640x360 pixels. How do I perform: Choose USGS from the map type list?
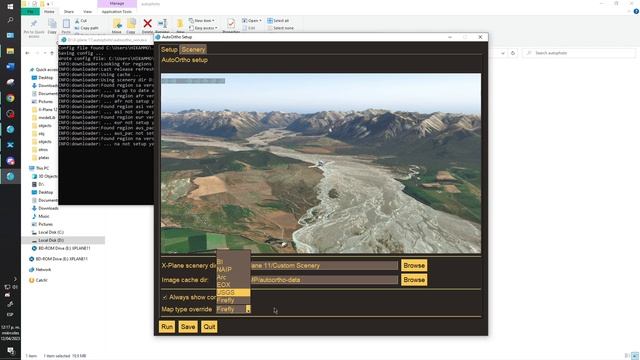233,292
